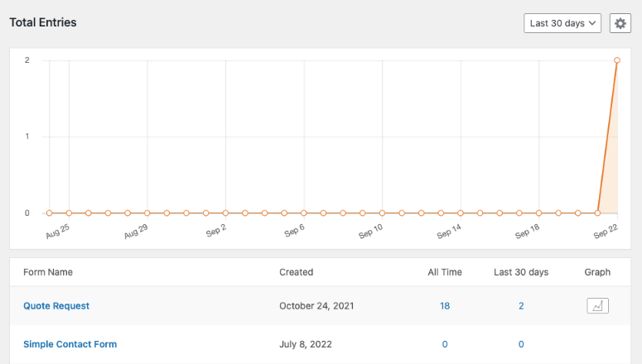Select the Sep 18 chart data point
The image size is (642, 364).
coord(538,213)
